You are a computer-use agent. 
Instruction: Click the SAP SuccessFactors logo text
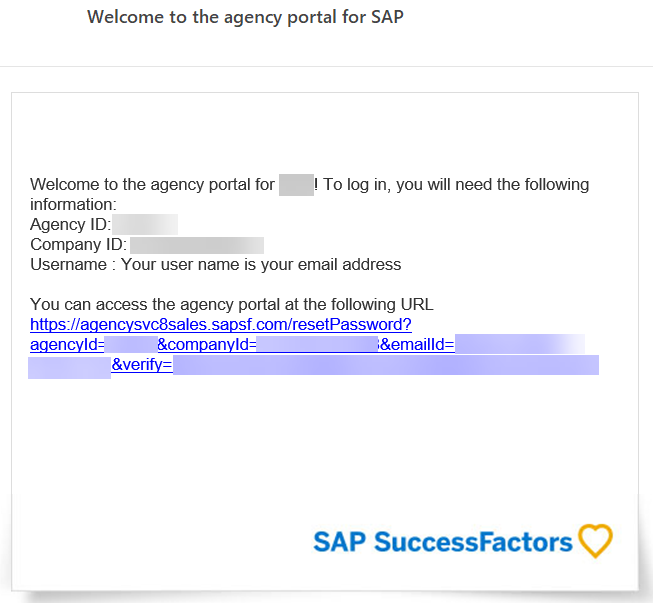(443, 542)
